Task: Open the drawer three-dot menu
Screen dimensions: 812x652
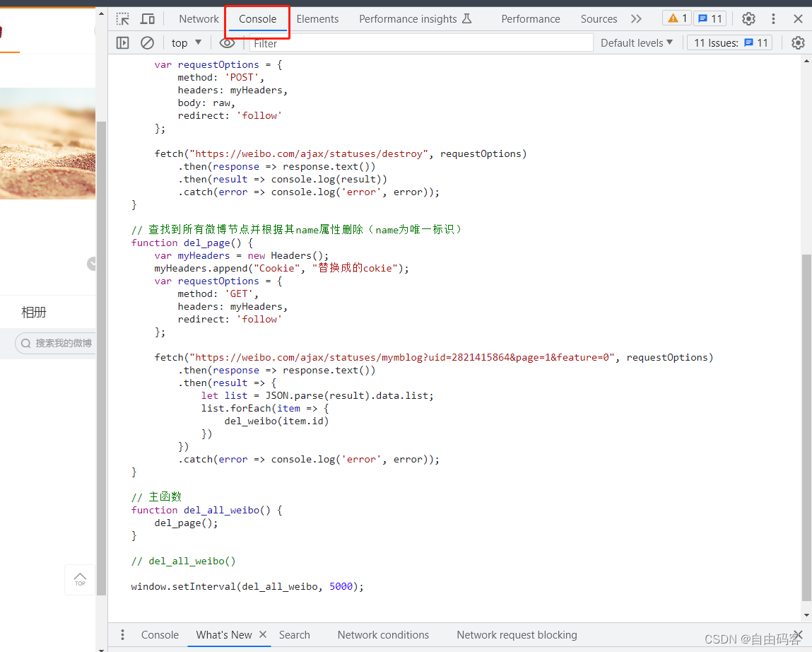Action: click(122, 635)
